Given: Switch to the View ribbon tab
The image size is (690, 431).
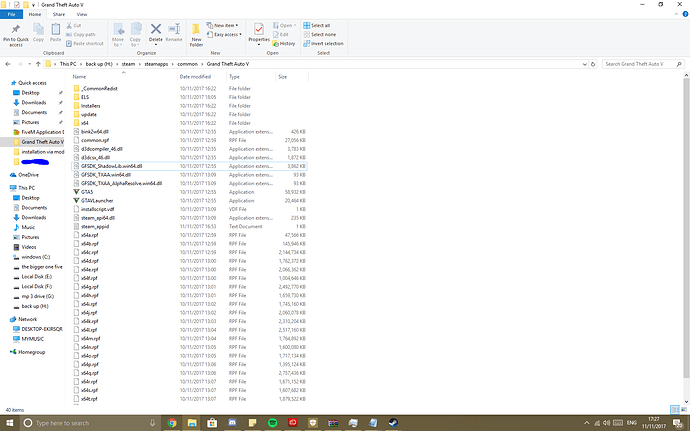Looking at the screenshot, I should [x=82, y=14].
